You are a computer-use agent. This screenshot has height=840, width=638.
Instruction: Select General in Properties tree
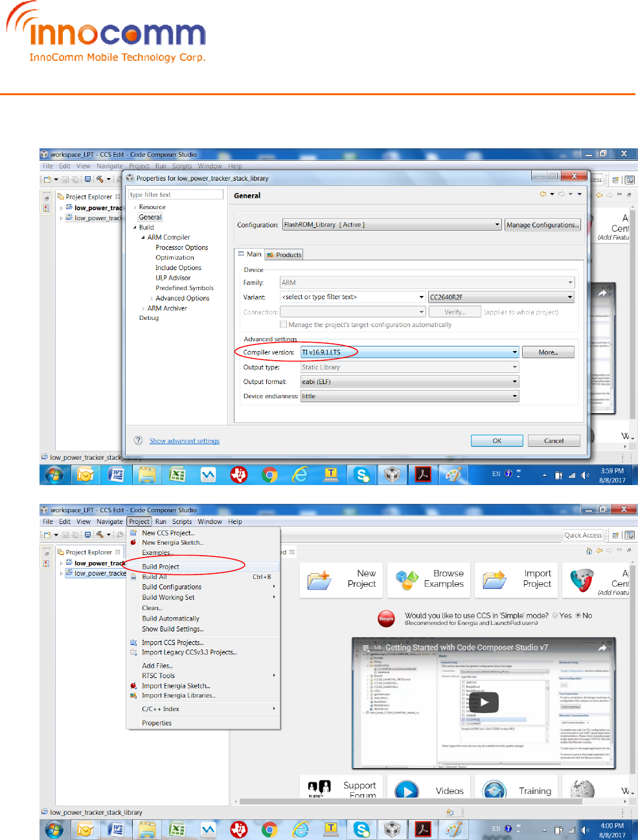pyautogui.click(x=150, y=217)
